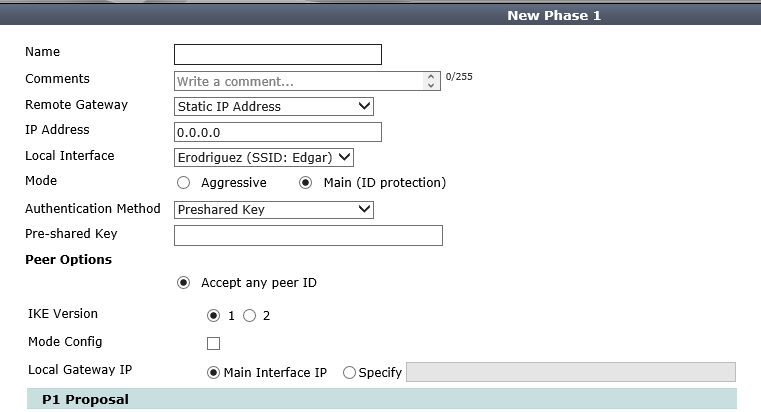
Task: Select Aggressive mode radio button
Action: pos(183,183)
